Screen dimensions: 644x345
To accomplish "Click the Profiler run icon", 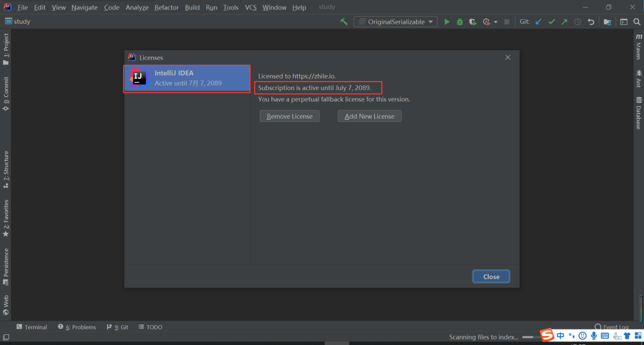I will 487,21.
